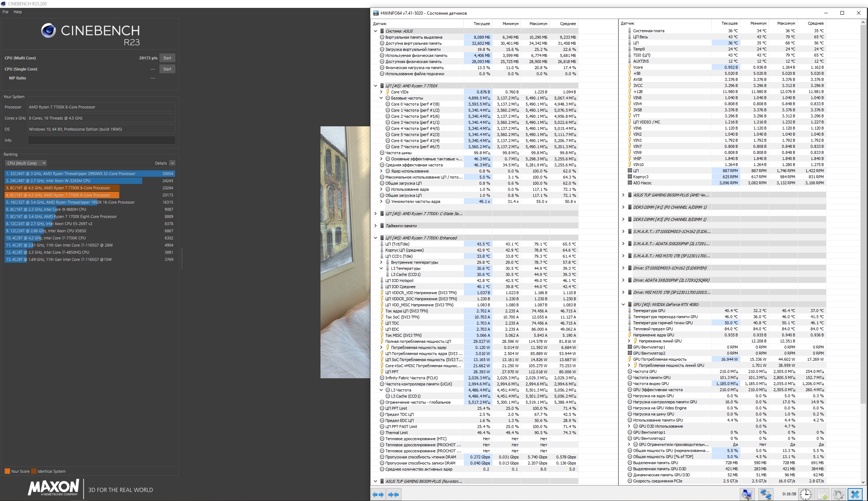Expand Core VIDs tree item
Viewport: 868px width, 501px height.
click(x=381, y=92)
